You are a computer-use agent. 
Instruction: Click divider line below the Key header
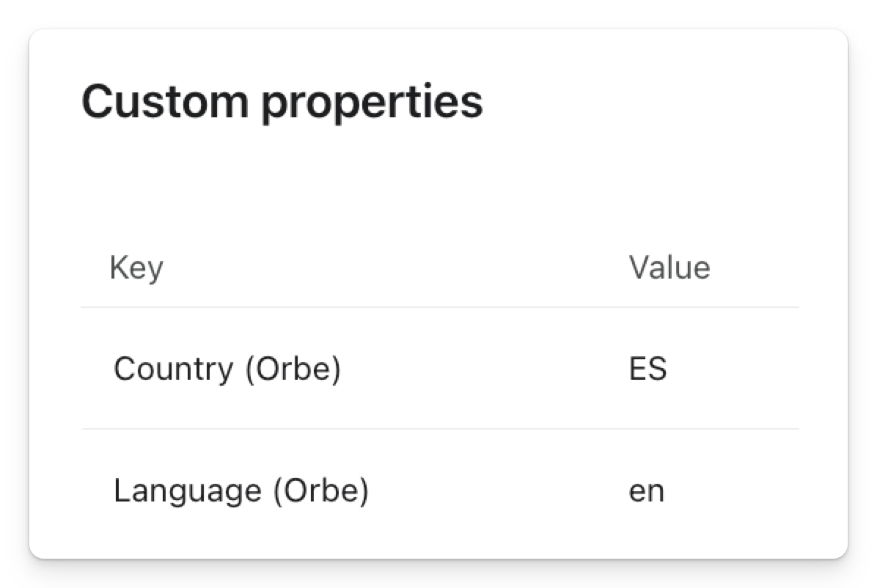[x=440, y=307]
